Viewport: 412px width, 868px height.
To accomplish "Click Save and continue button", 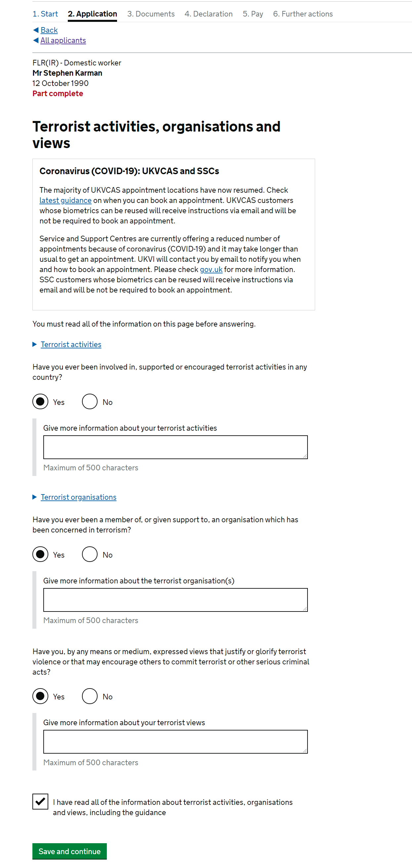I will [x=69, y=851].
